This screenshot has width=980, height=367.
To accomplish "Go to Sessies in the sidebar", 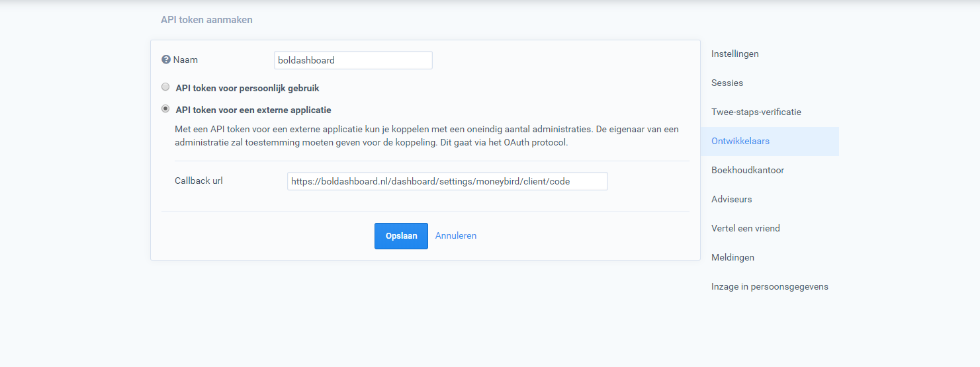I will [x=727, y=83].
